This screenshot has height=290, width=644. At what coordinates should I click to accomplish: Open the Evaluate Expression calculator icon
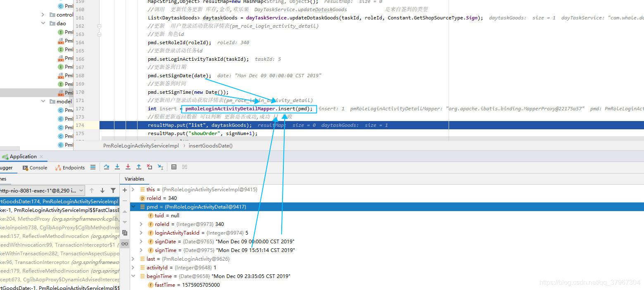[174, 167]
